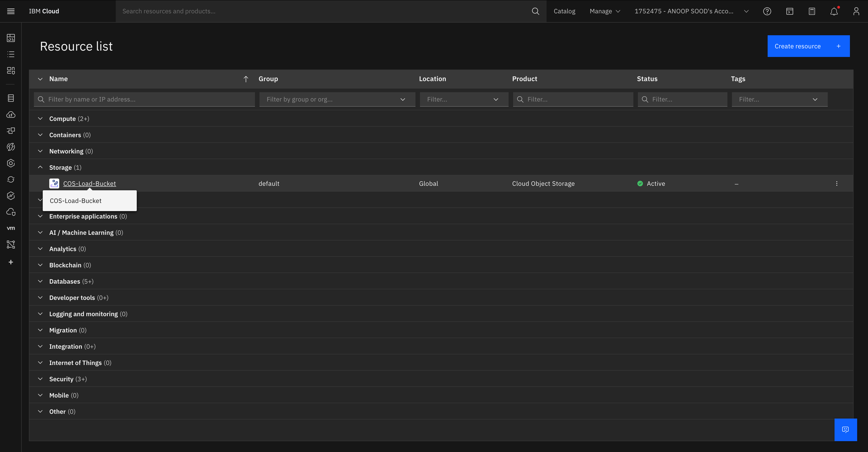Open the user profile avatar icon

coord(856,11)
